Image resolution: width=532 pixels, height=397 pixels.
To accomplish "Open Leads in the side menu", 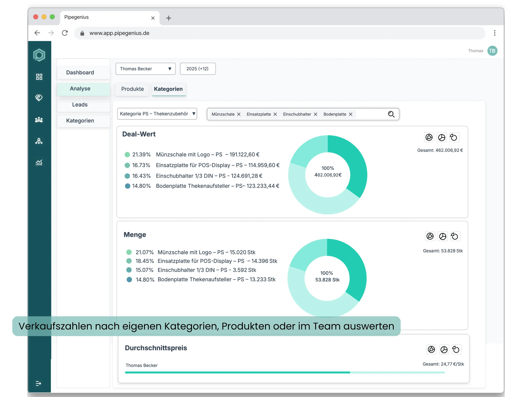I will tap(80, 105).
